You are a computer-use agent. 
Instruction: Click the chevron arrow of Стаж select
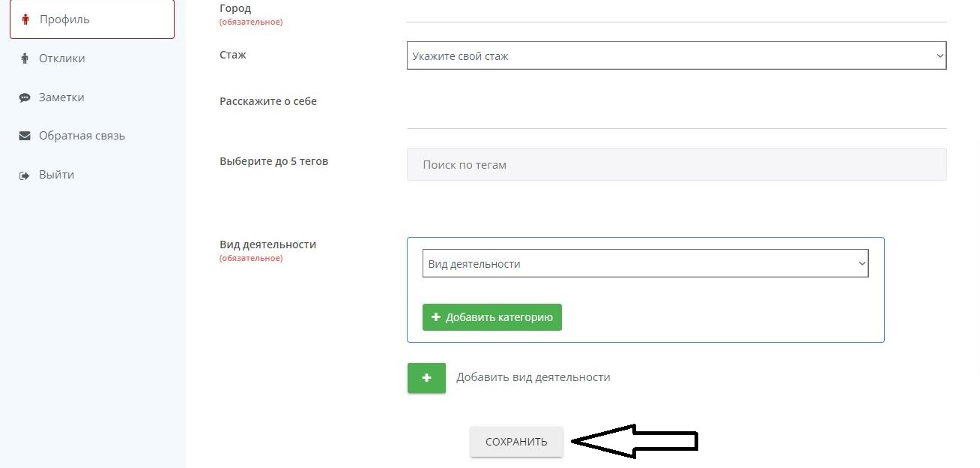[940, 56]
